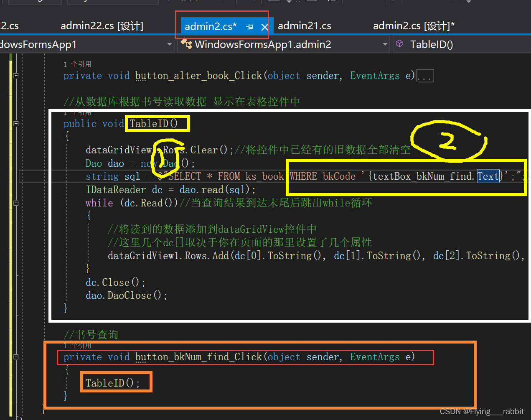Image resolution: width=531 pixels, height=420 pixels.
Task: Click the pin icon on admin2.cs* tab
Action: pos(249,26)
